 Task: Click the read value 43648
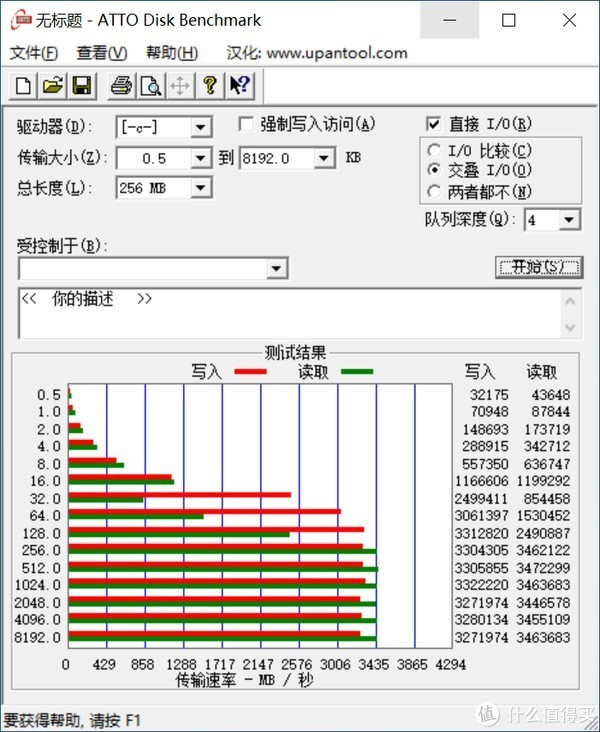pyautogui.click(x=551, y=395)
